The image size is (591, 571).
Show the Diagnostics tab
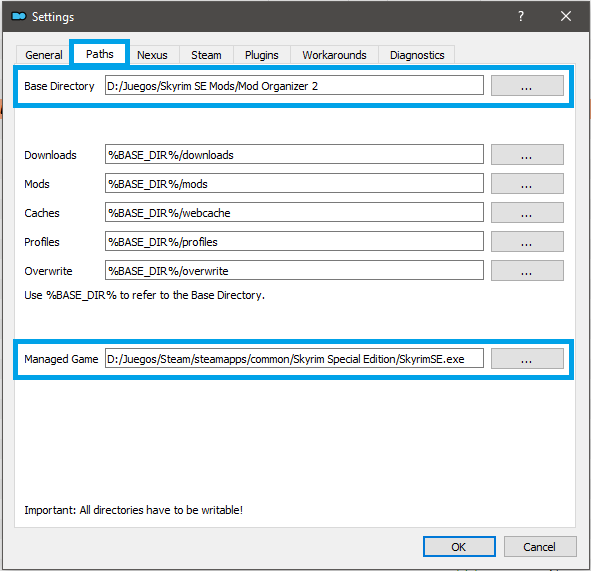417,55
